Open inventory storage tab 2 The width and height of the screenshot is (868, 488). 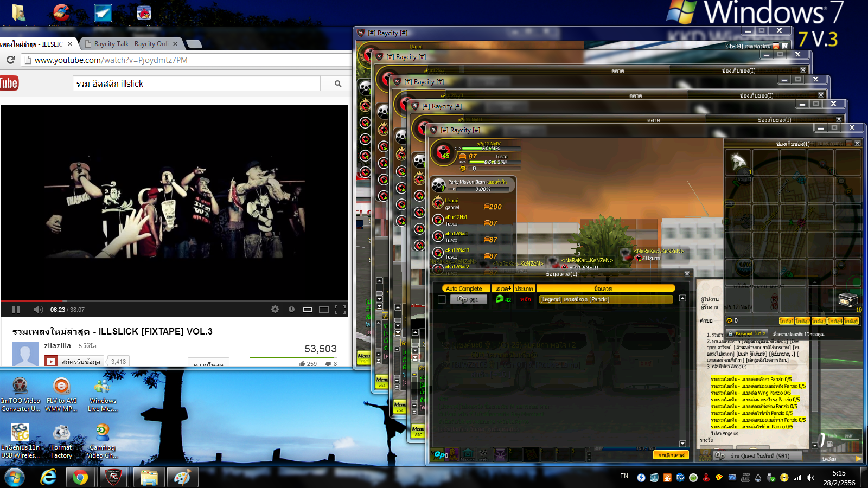point(802,321)
